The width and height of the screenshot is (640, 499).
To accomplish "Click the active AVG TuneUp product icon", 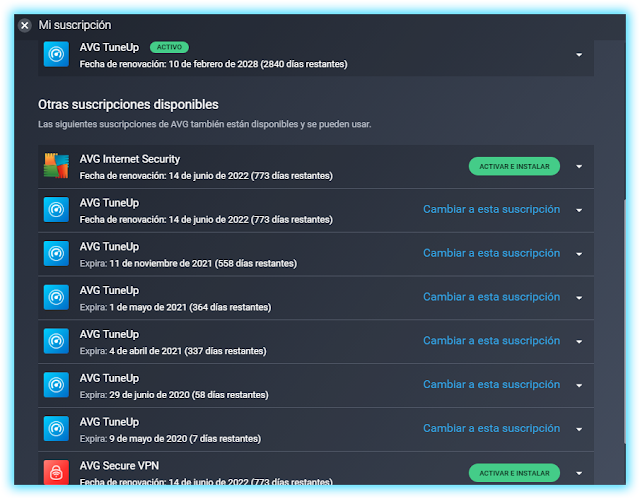I will (x=56, y=54).
